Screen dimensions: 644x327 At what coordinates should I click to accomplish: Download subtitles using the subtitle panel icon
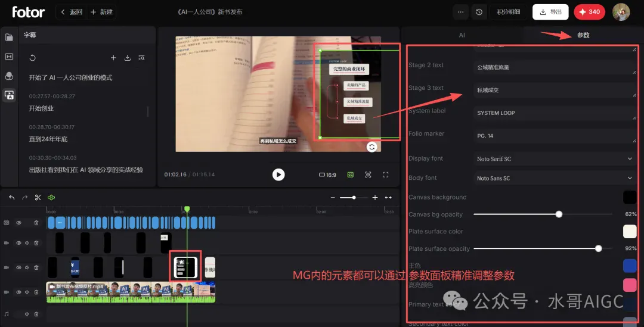point(128,58)
